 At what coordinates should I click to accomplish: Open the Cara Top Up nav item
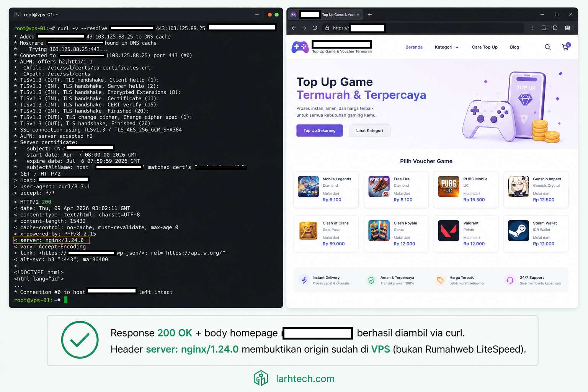485,47
